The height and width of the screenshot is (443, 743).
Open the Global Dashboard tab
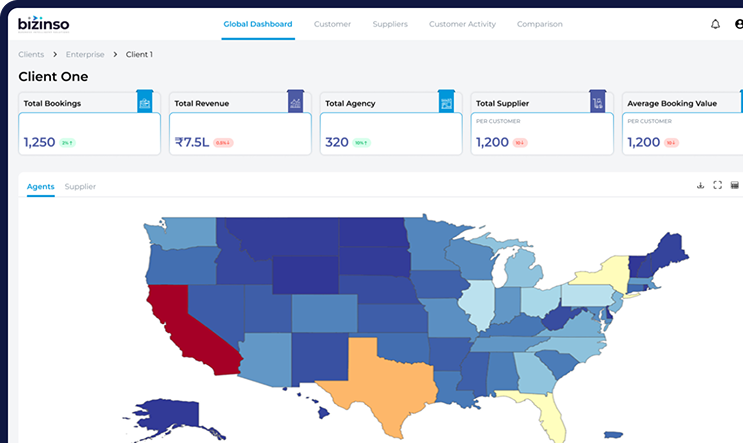[x=258, y=24]
